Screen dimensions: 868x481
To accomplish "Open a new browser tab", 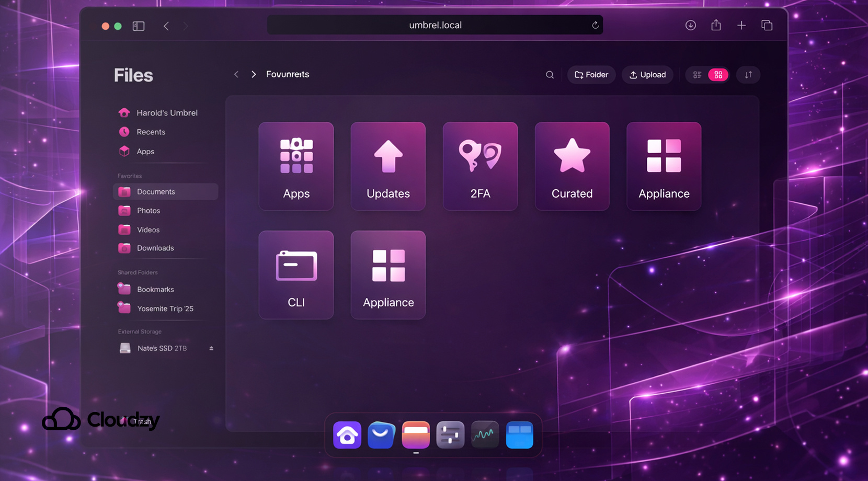I will [741, 25].
